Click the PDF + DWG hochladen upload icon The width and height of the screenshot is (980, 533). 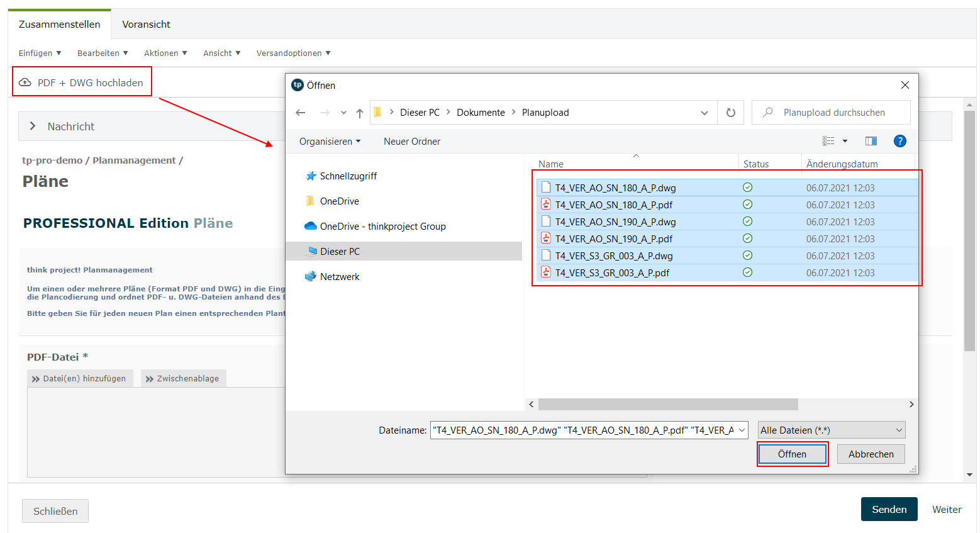tap(25, 82)
